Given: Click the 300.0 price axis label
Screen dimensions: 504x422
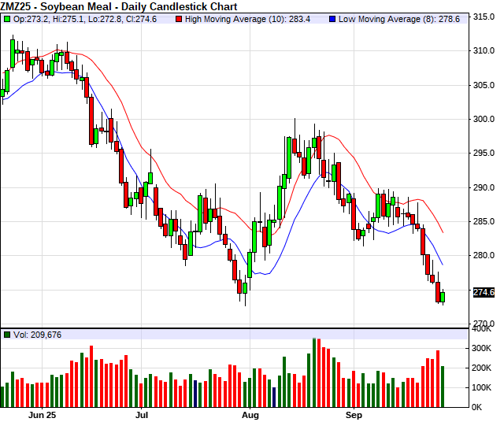Looking at the screenshot, I should click(x=483, y=120).
